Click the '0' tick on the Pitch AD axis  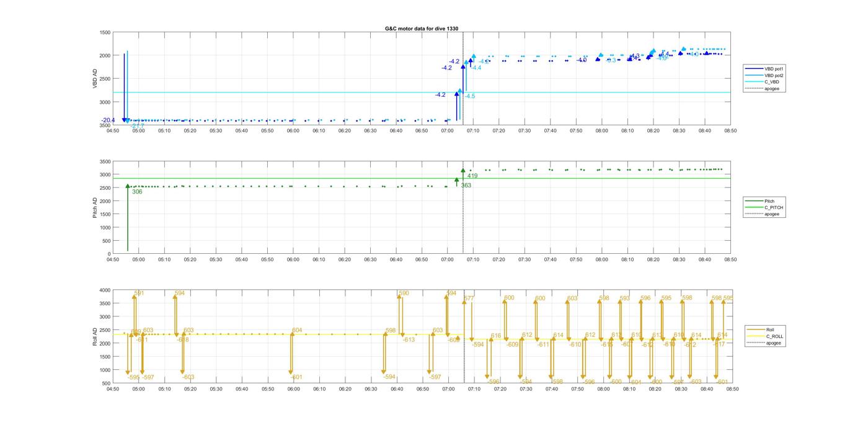[x=109, y=254]
